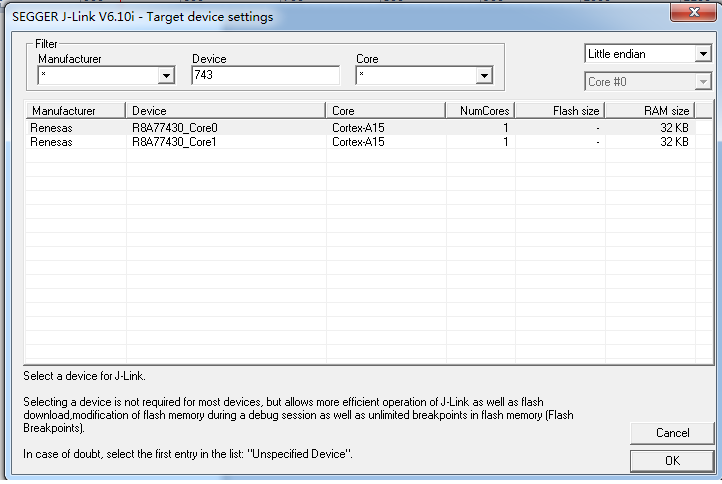Click 32 KB RAM size for R8A77430_Core0
The image size is (722, 484).
pyautogui.click(x=674, y=128)
